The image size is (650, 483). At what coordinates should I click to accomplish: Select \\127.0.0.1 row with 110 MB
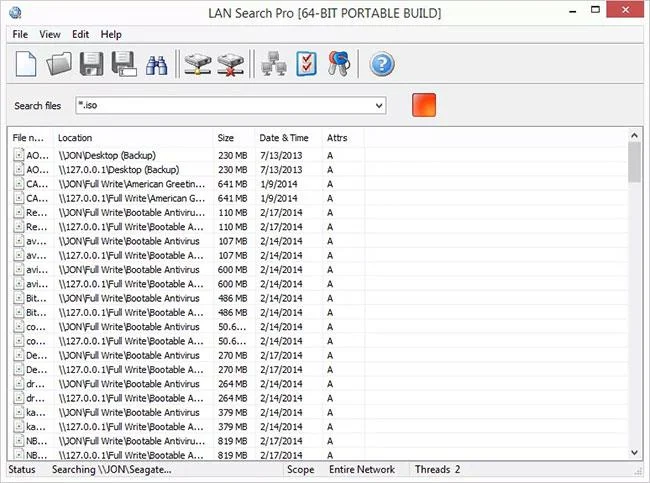pos(318,227)
